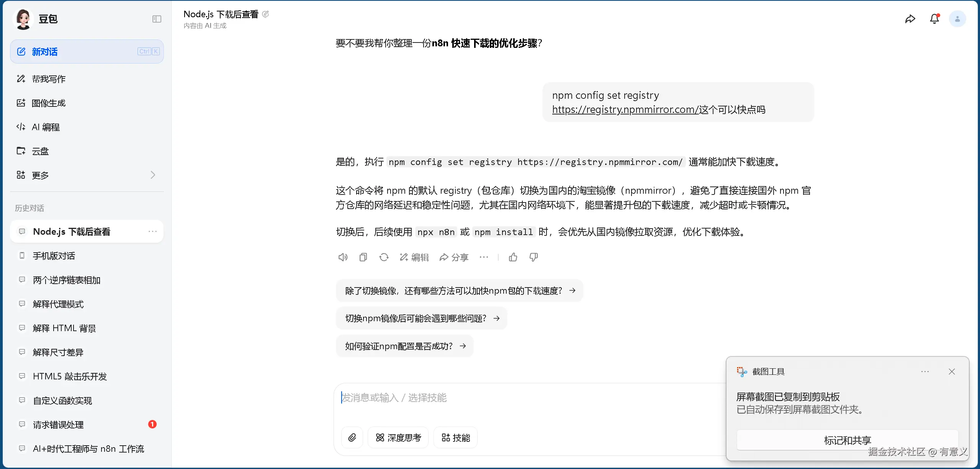Viewport: 980px width, 469px height.
Task: Regenerate the AI response
Action: [x=384, y=257]
